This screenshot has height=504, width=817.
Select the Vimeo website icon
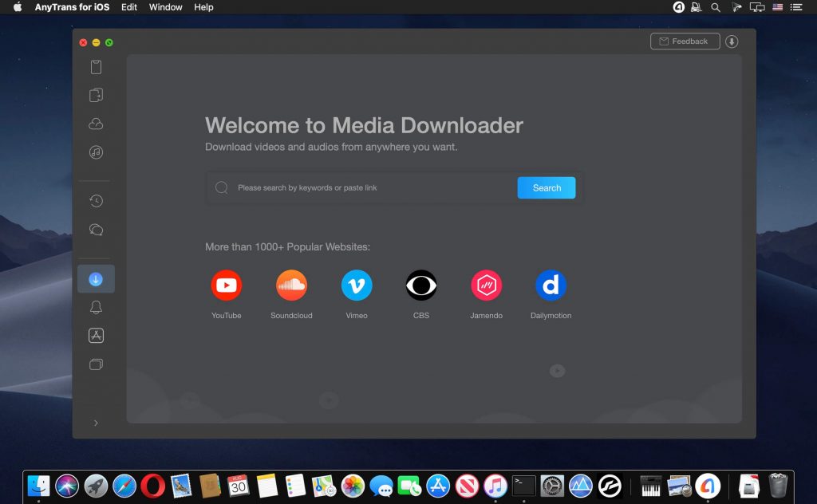point(356,285)
